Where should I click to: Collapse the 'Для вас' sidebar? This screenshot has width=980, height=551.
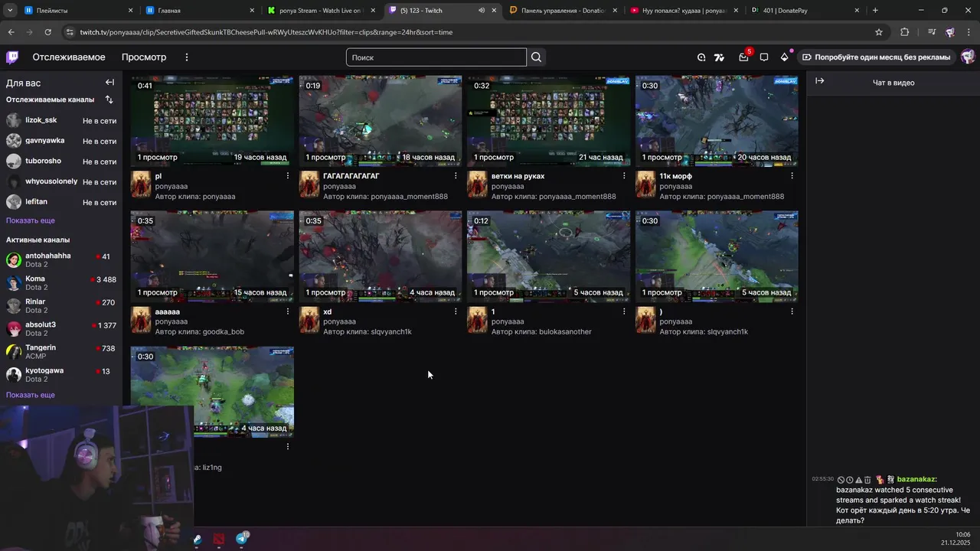pos(109,83)
